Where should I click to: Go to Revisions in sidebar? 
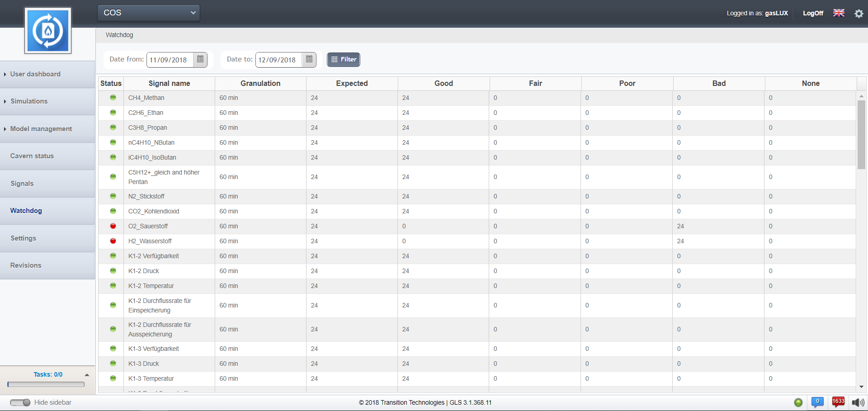(x=26, y=265)
